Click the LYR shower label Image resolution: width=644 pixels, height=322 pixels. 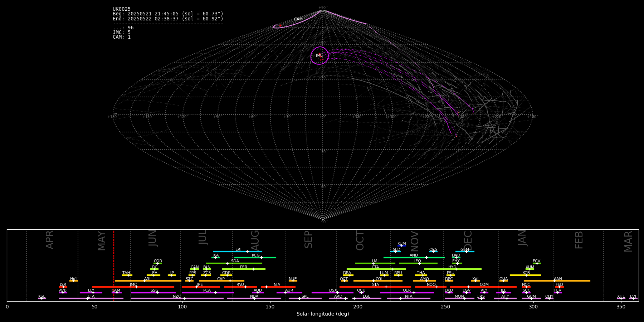[63, 285]
